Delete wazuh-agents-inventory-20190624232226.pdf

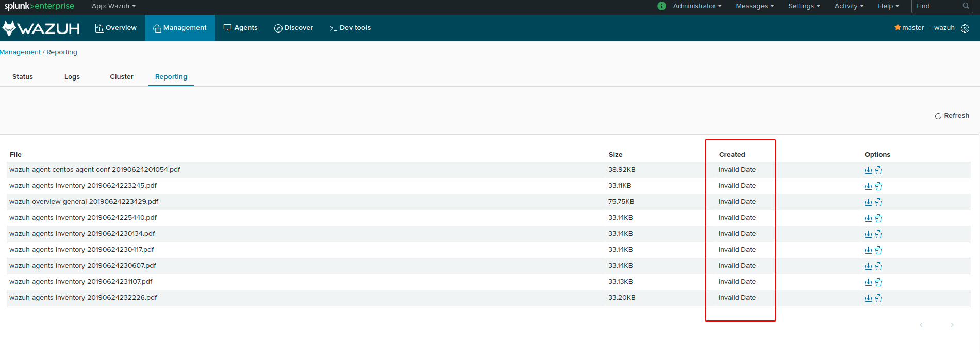tap(878, 298)
